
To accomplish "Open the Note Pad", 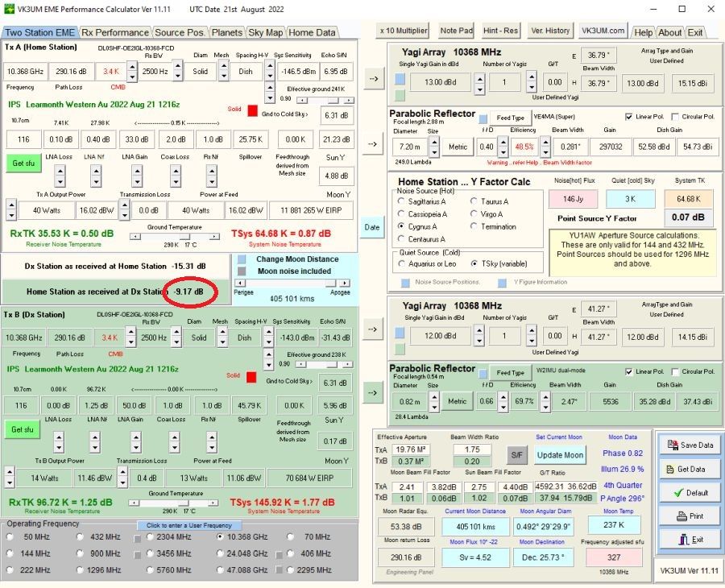I will pos(456,31).
